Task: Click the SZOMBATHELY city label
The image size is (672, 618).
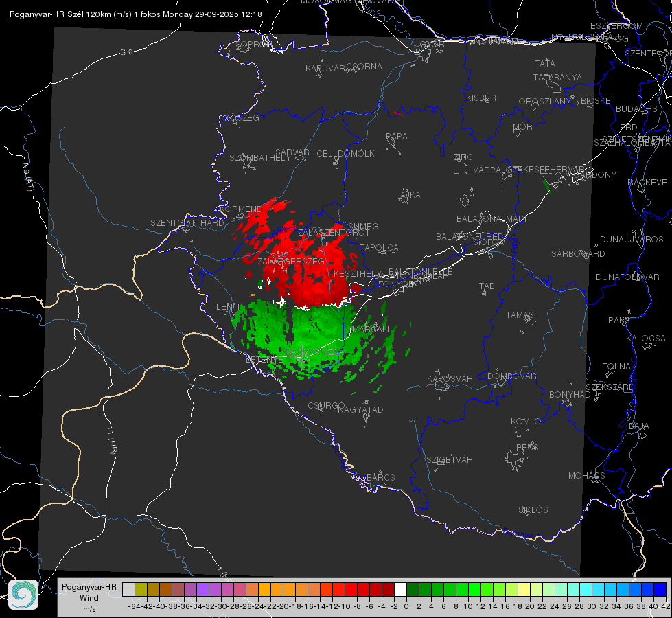Action: tap(259, 158)
